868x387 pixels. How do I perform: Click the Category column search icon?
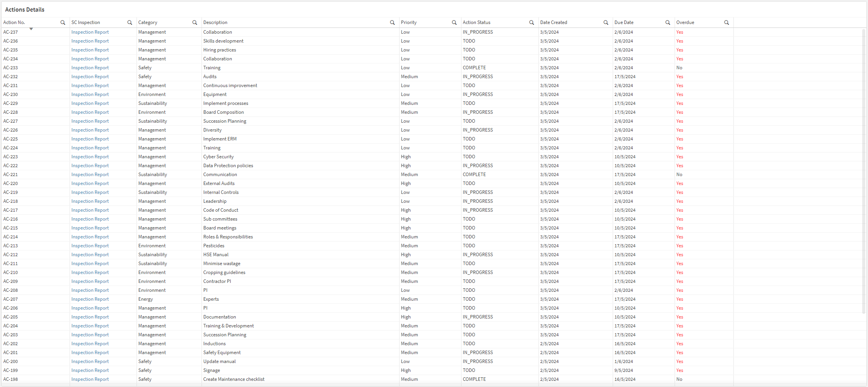click(x=195, y=22)
